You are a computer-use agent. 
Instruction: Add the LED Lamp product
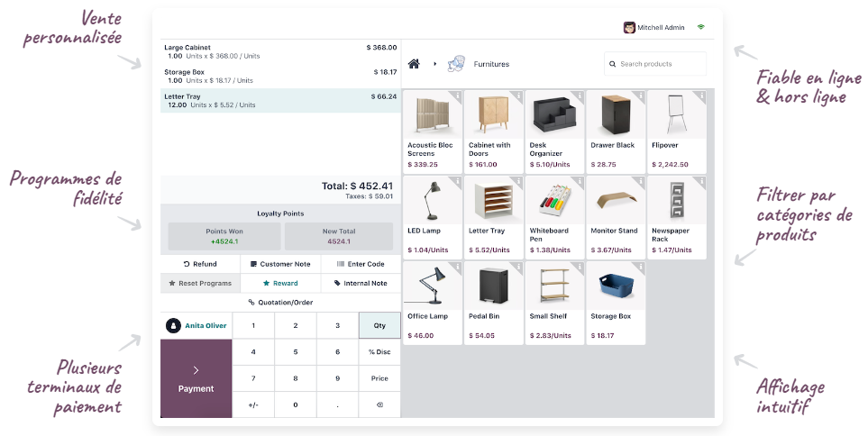point(432,216)
